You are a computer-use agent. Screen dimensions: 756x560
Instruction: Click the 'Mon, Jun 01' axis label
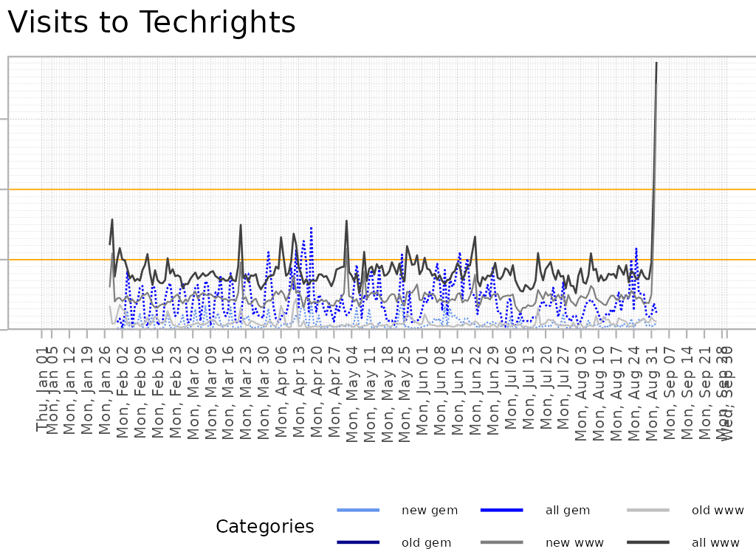(x=422, y=390)
